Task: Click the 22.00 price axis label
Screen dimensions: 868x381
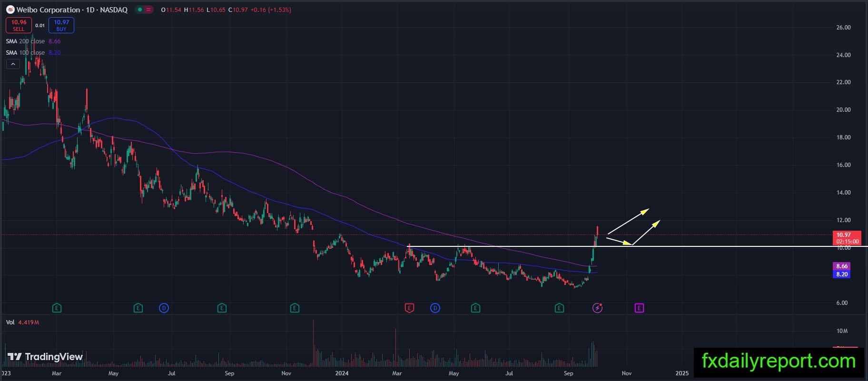Action: click(x=843, y=82)
